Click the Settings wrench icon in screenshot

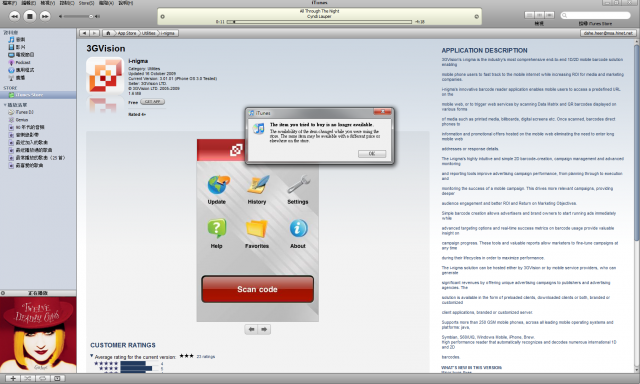click(x=298, y=185)
